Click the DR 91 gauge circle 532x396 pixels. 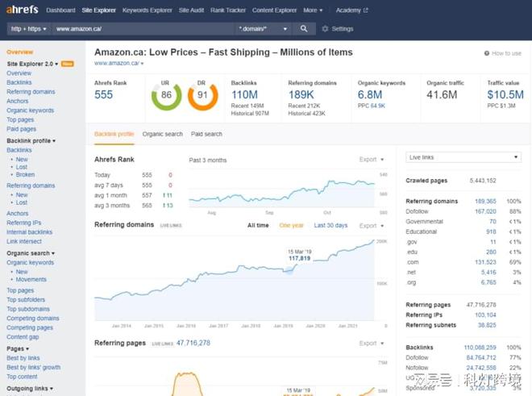point(202,96)
